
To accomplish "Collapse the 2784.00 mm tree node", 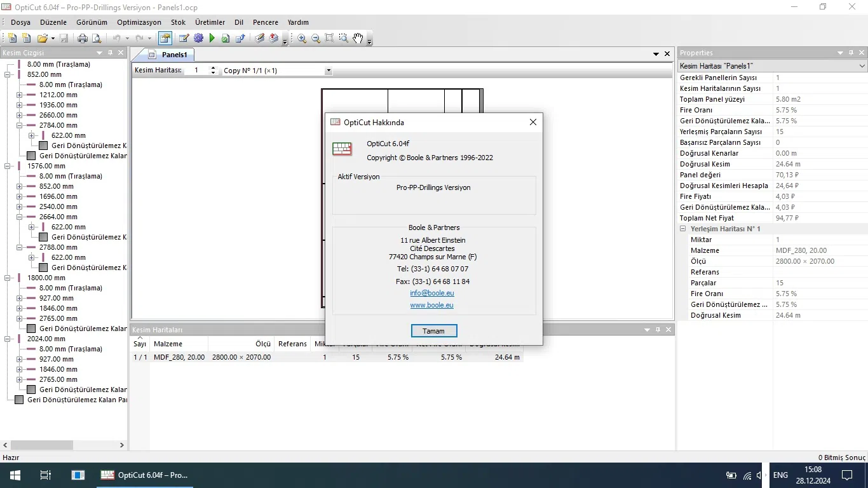I will (x=19, y=125).
